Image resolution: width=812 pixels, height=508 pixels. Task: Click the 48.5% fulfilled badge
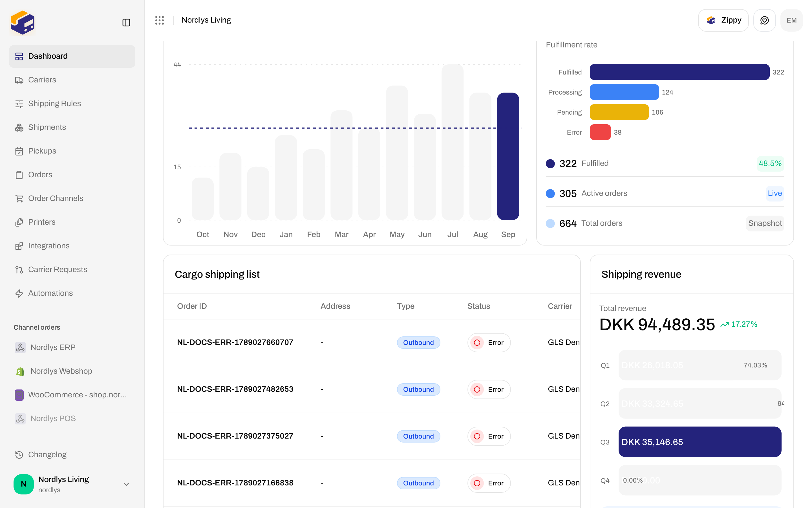click(770, 164)
